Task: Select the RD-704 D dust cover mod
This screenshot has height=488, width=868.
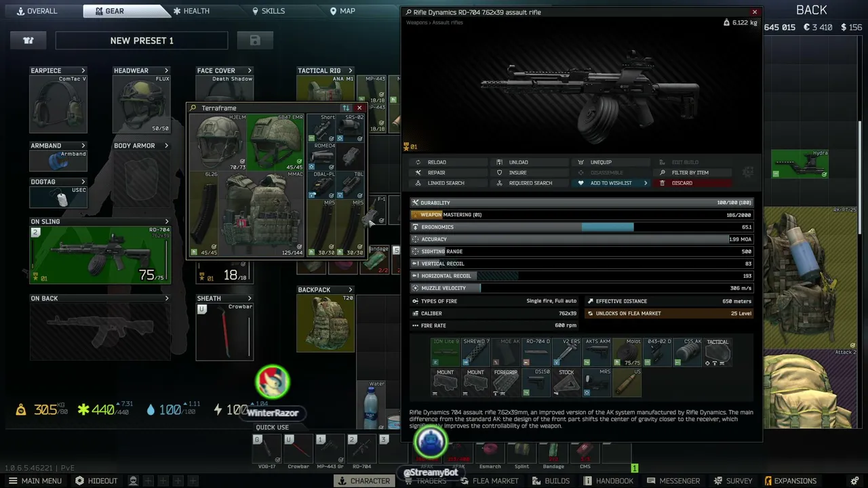Action: point(536,352)
